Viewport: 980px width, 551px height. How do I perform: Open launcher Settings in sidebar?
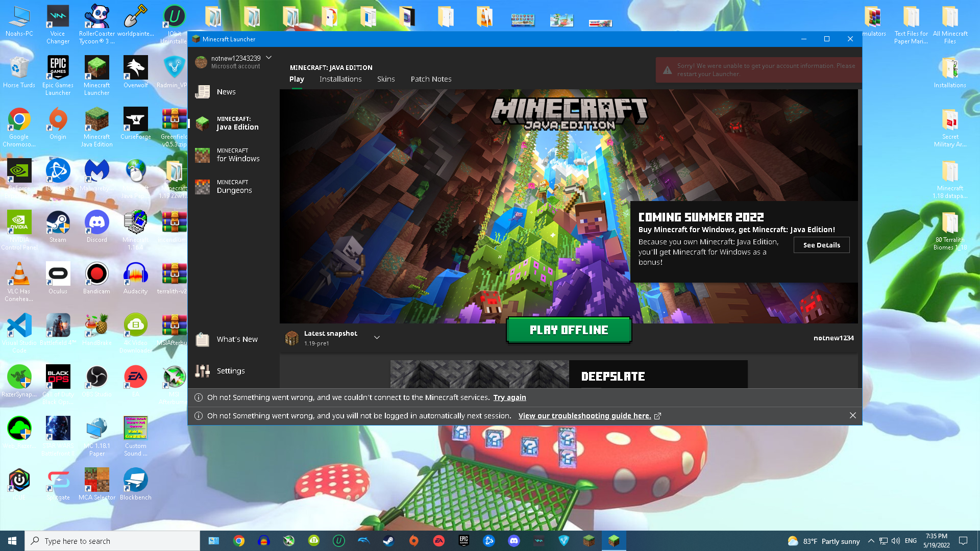230,371
